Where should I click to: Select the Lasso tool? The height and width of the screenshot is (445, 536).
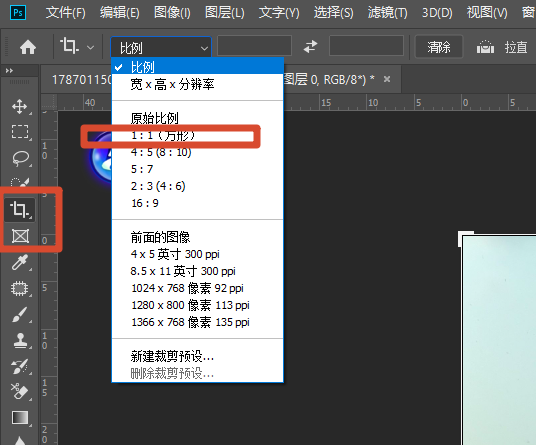(x=21, y=158)
